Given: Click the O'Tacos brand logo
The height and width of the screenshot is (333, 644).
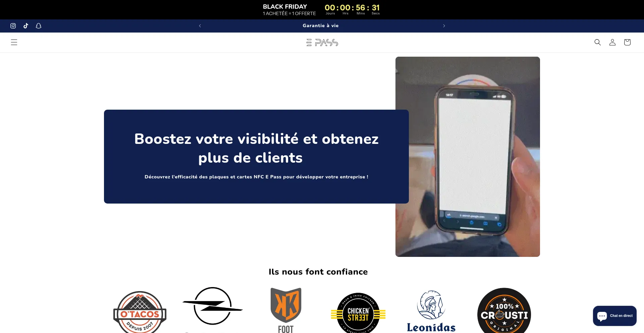Looking at the screenshot, I should 140,312.
